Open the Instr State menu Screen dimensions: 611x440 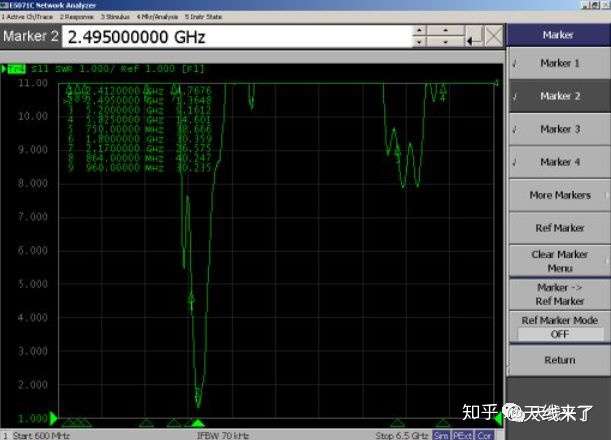203,17
